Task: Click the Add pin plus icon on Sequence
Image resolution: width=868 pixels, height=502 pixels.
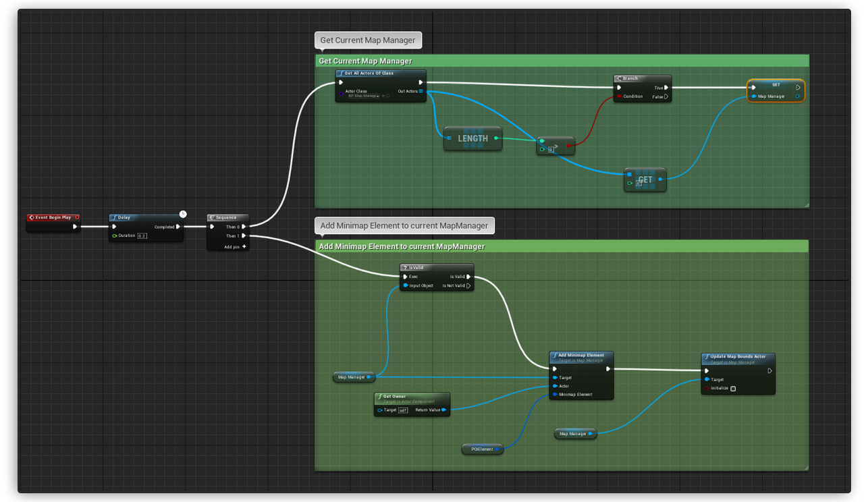Action: pos(244,246)
